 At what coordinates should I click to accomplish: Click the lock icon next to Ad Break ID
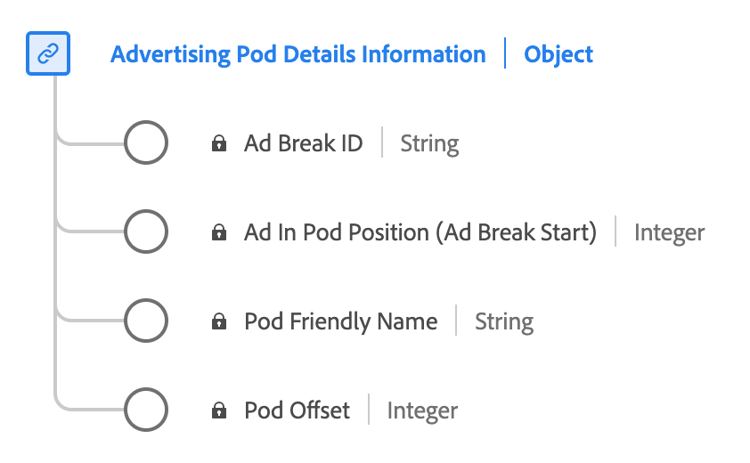218,144
